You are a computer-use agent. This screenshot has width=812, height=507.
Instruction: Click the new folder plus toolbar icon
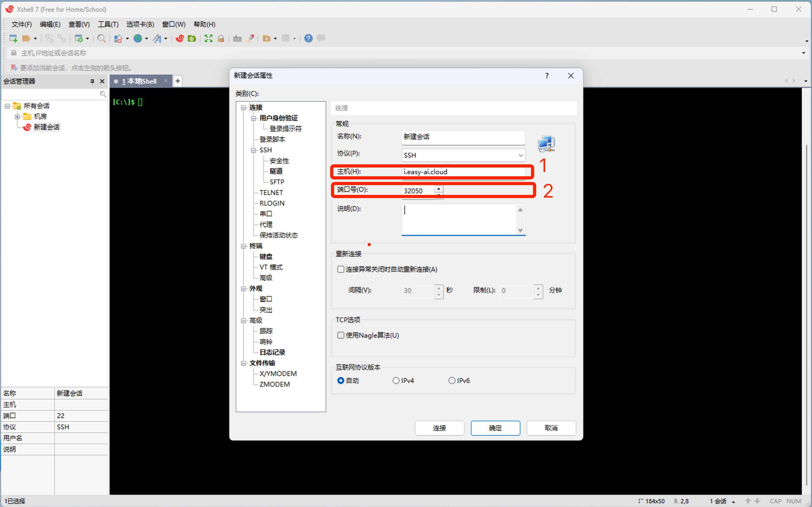click(266, 39)
